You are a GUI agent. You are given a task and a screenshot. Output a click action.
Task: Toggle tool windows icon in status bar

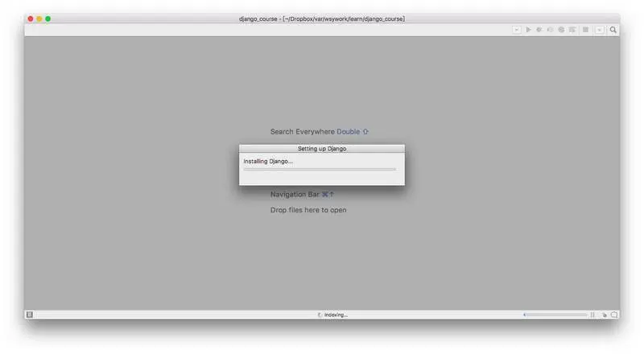coord(30,315)
